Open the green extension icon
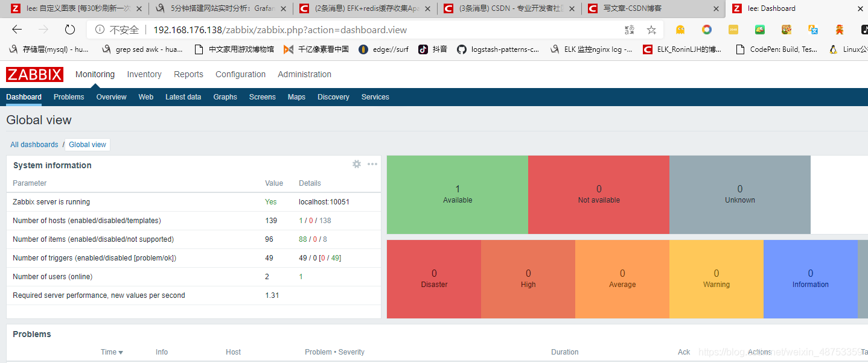 (760, 30)
